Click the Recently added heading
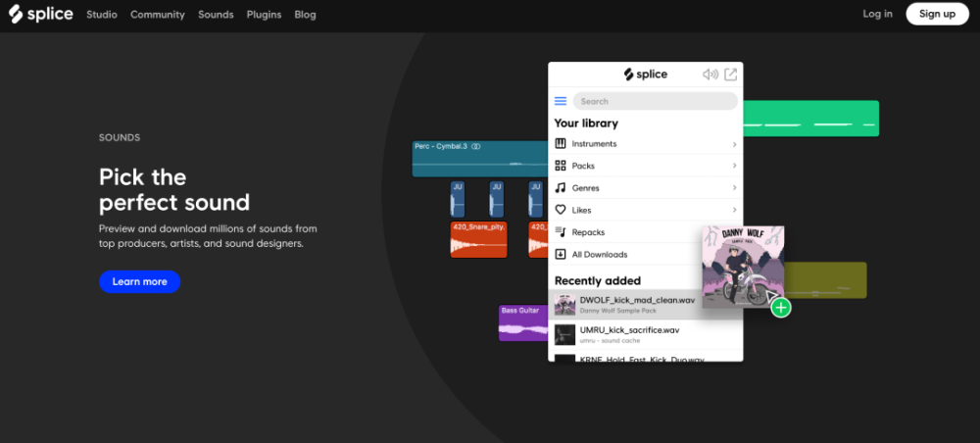This screenshot has width=980, height=443. point(598,280)
